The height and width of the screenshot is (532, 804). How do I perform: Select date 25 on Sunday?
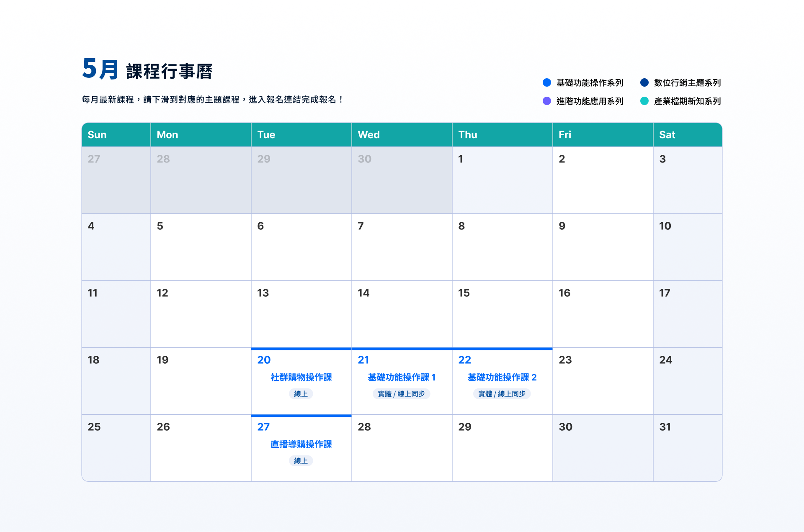(94, 427)
